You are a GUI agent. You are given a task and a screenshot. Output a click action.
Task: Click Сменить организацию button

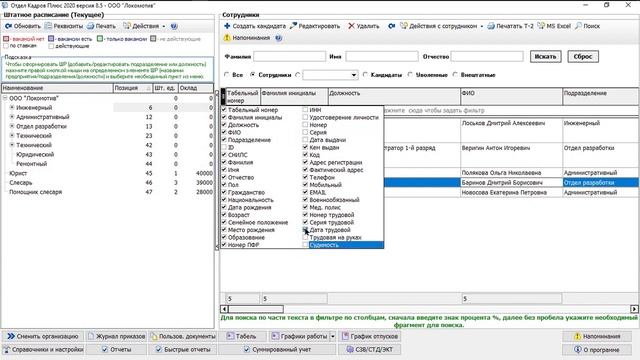(43, 336)
